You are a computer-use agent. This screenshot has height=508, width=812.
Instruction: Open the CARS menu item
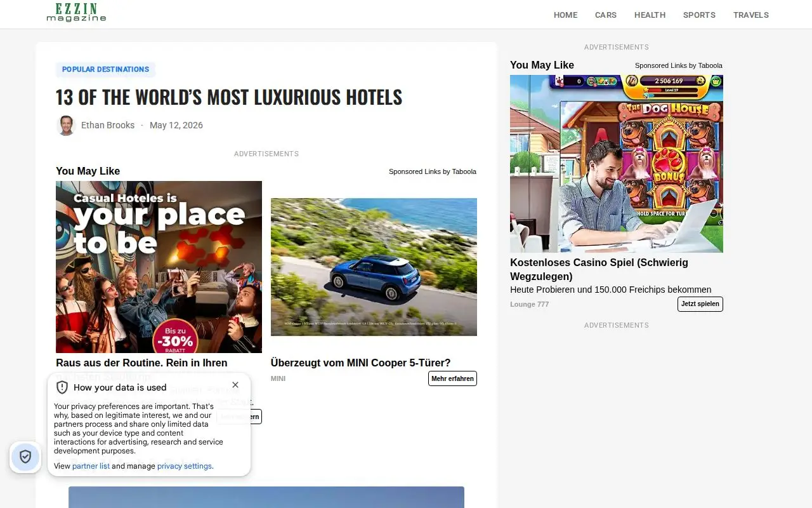605,15
